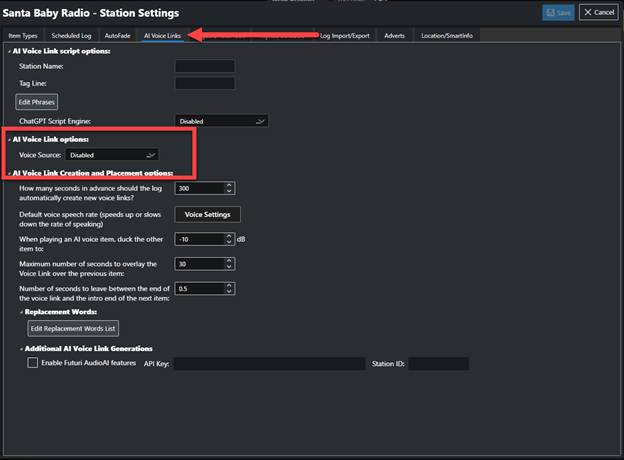
Task: Click the Save button
Action: click(558, 13)
